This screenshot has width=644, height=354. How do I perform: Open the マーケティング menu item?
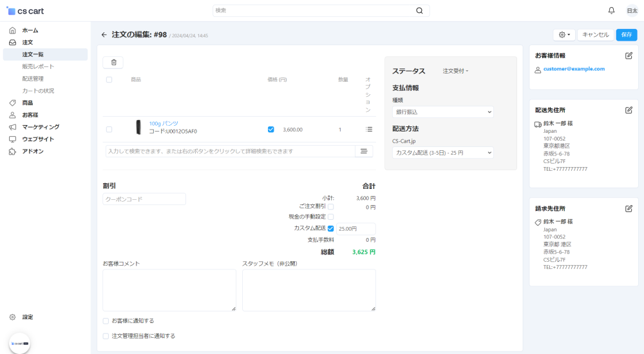[x=41, y=127]
